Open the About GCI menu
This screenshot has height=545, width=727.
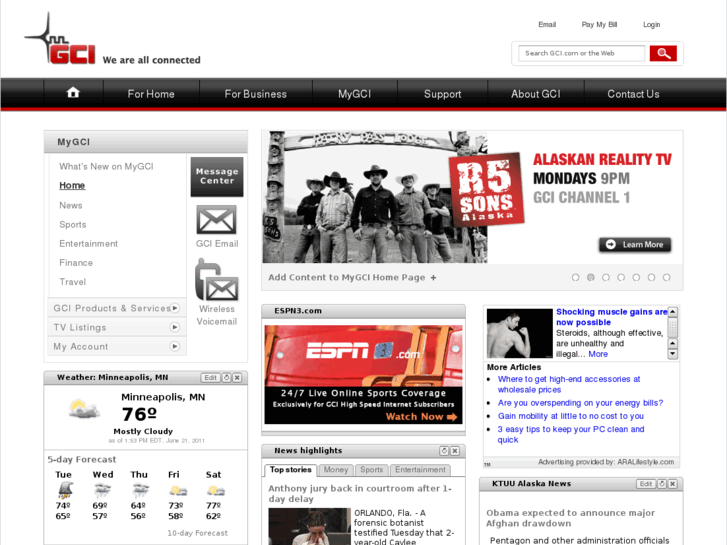point(536,94)
